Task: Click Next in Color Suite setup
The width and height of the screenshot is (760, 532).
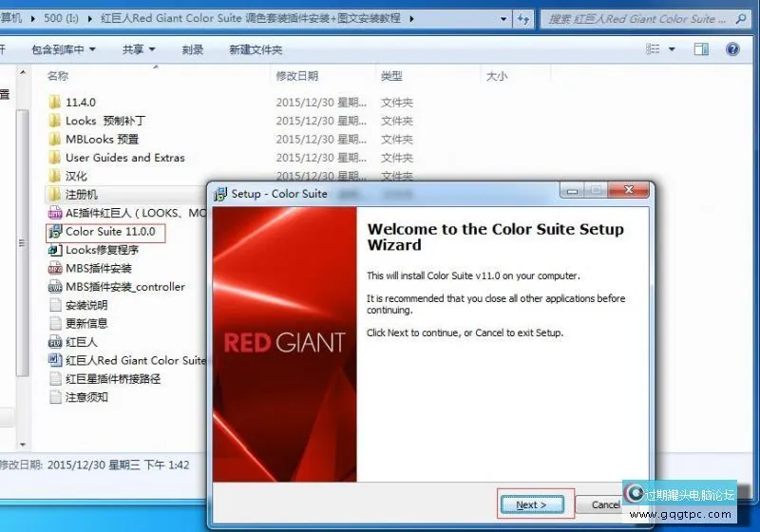Action: point(532,504)
